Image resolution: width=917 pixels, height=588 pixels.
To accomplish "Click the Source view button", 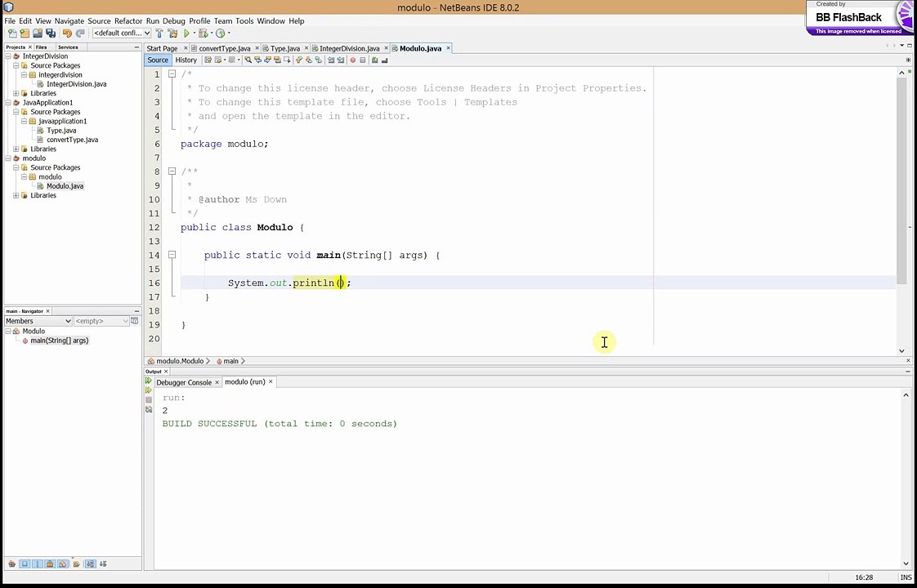I will point(157,60).
